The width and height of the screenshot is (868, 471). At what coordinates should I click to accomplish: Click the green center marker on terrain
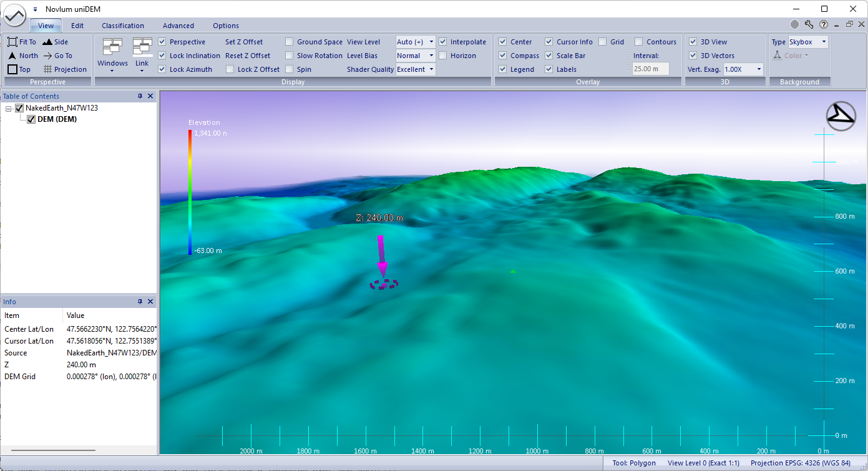(x=513, y=271)
